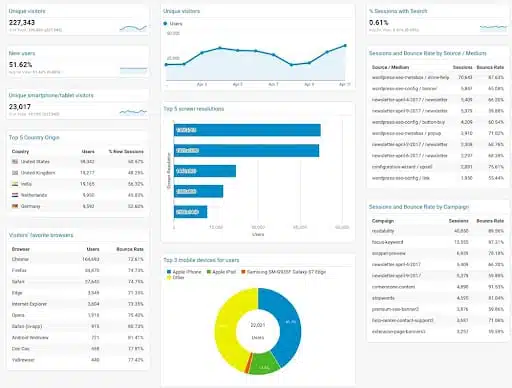Select the 'YaBrowser' row
The height and width of the screenshot is (388, 512).
coord(78,360)
